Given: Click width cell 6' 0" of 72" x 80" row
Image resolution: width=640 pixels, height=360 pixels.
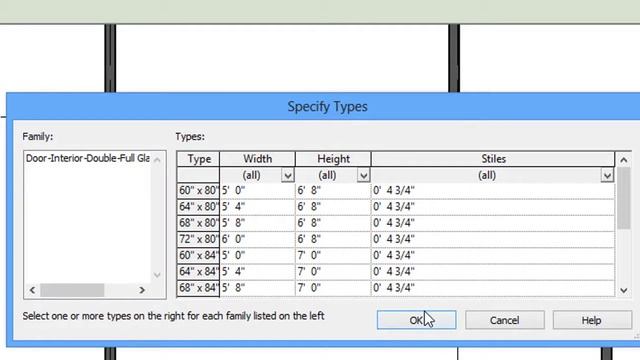Looking at the screenshot, I should 257,239.
